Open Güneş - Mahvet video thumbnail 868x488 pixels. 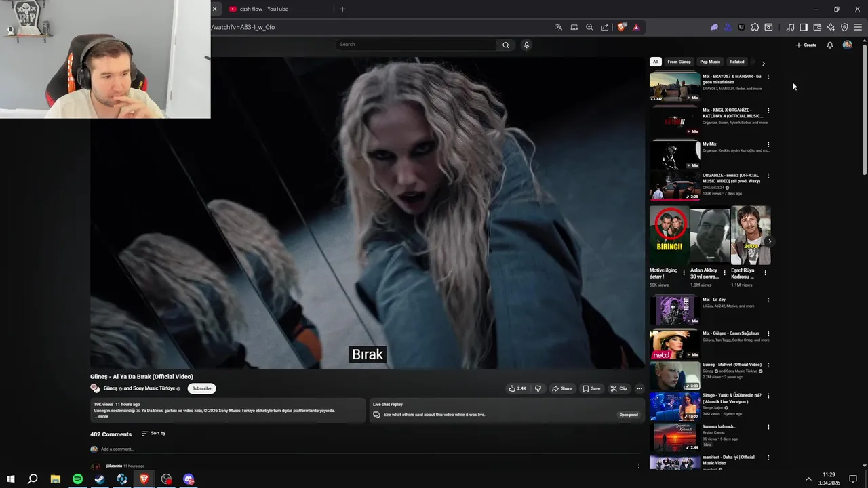tap(675, 375)
